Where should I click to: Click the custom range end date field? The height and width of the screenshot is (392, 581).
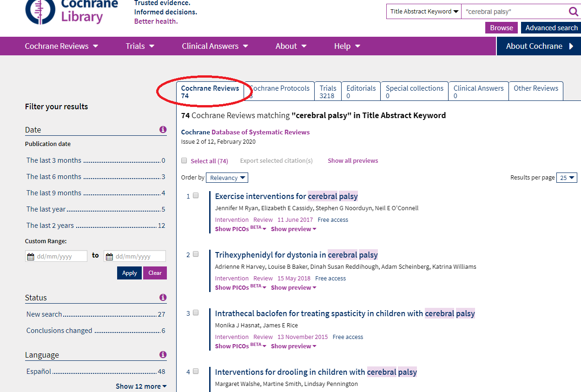(x=135, y=256)
